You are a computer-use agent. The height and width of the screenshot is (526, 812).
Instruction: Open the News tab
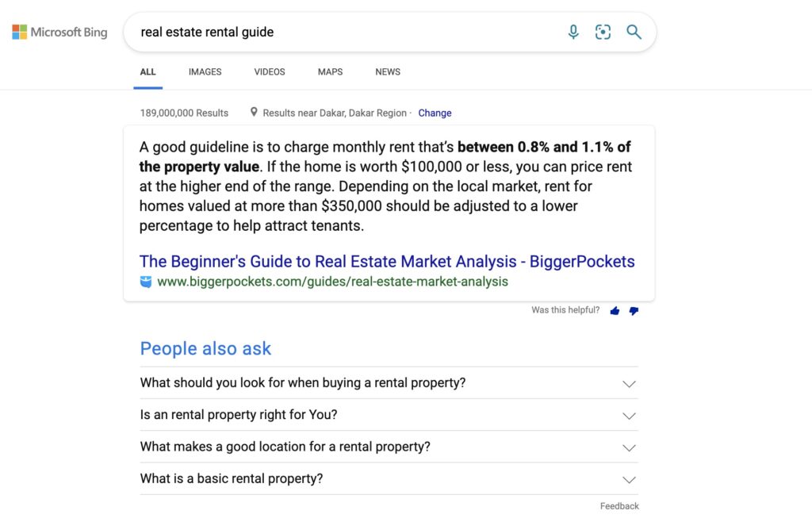pyautogui.click(x=388, y=72)
